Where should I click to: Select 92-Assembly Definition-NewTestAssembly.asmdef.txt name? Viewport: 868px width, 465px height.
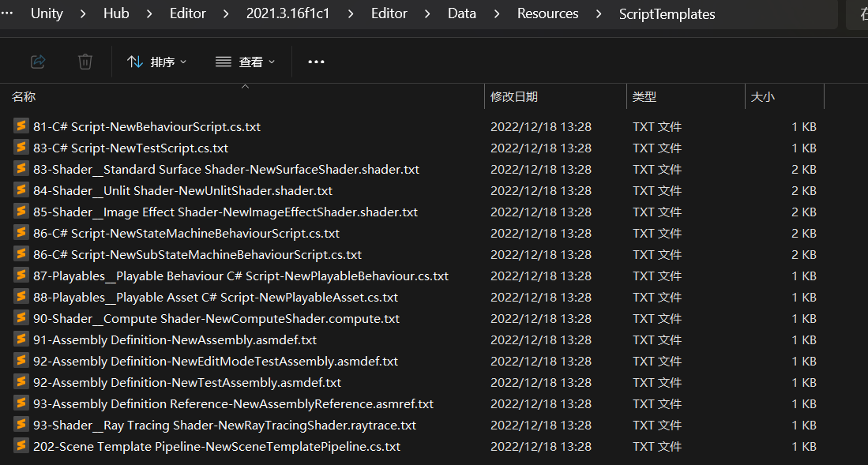(187, 383)
